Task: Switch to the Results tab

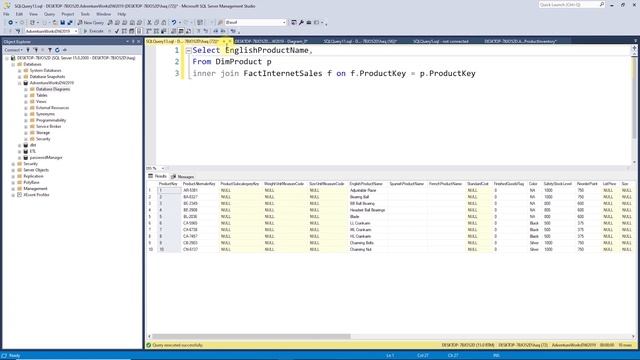Action: point(158,176)
